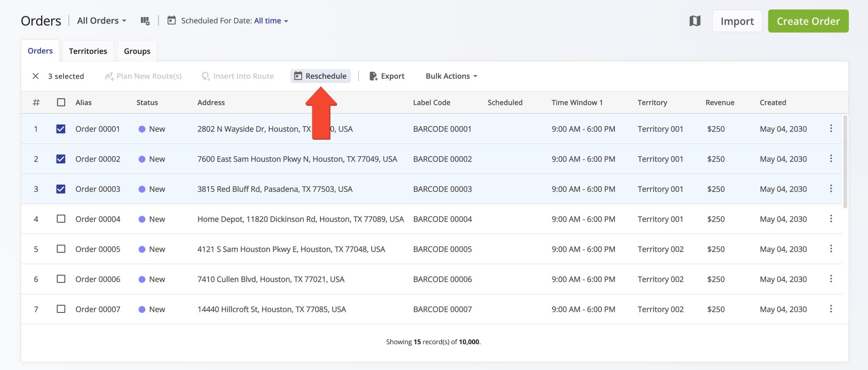The image size is (868, 370).
Task: Sort by the Territory column header
Action: pyautogui.click(x=652, y=102)
